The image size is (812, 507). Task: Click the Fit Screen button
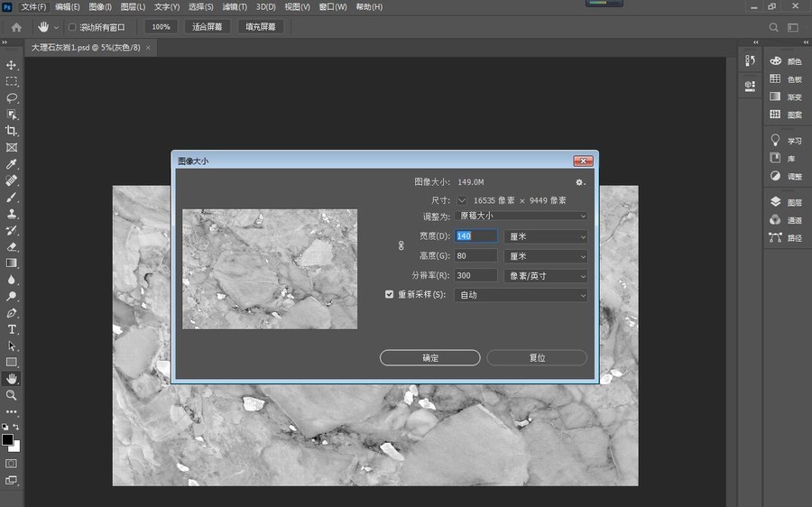click(208, 27)
